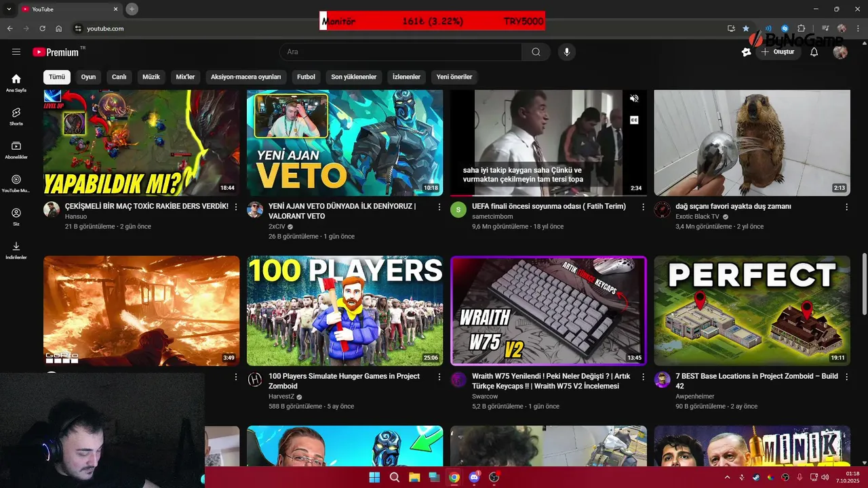
Task: Click the magnifier search button
Action: pyautogui.click(x=536, y=52)
